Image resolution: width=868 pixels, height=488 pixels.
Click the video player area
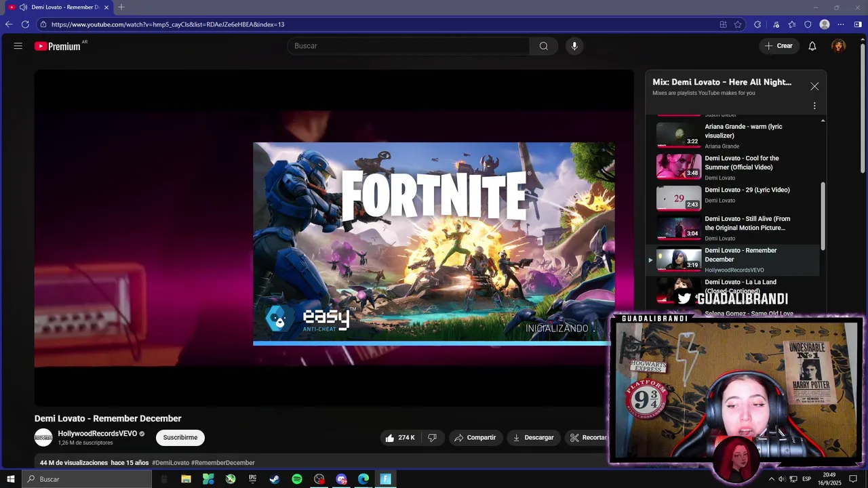334,238
